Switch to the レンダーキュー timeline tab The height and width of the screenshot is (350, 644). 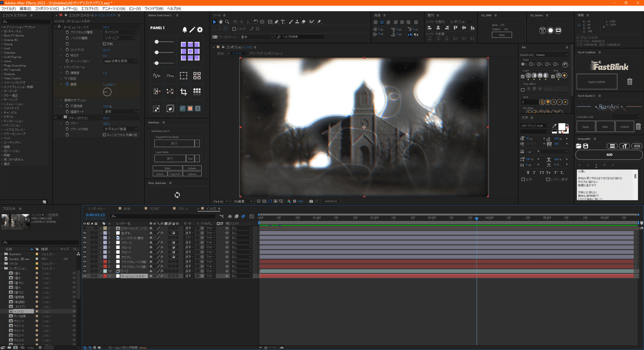click(97, 208)
